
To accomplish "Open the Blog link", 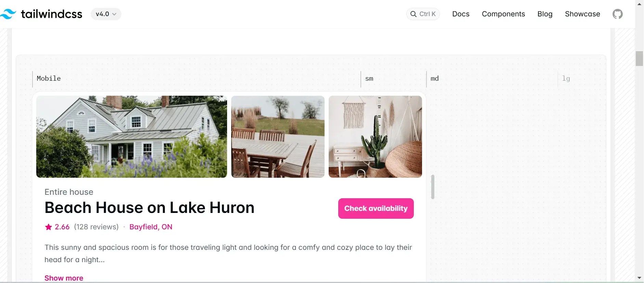I will coord(545,14).
